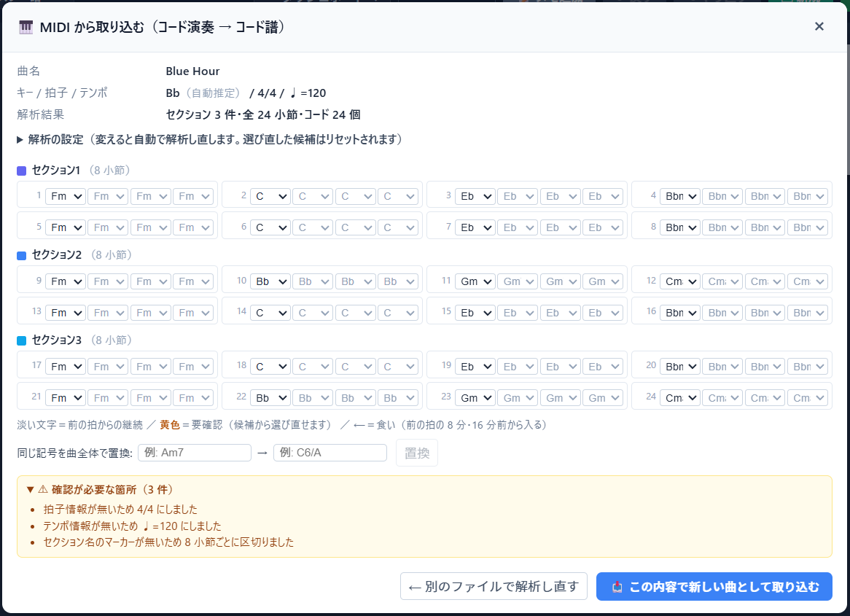Screen dimensions: 850x616
Task: Click the セクション2 heading
Action: pyautogui.click(x=56, y=255)
